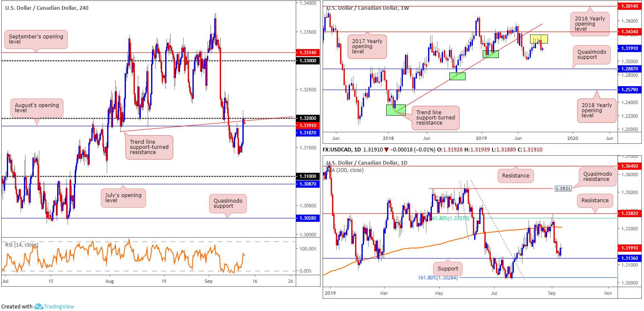Image resolution: width=644 pixels, height=311 pixels.
Task: Click the 1.33000 black price label
Action: pos(307,61)
